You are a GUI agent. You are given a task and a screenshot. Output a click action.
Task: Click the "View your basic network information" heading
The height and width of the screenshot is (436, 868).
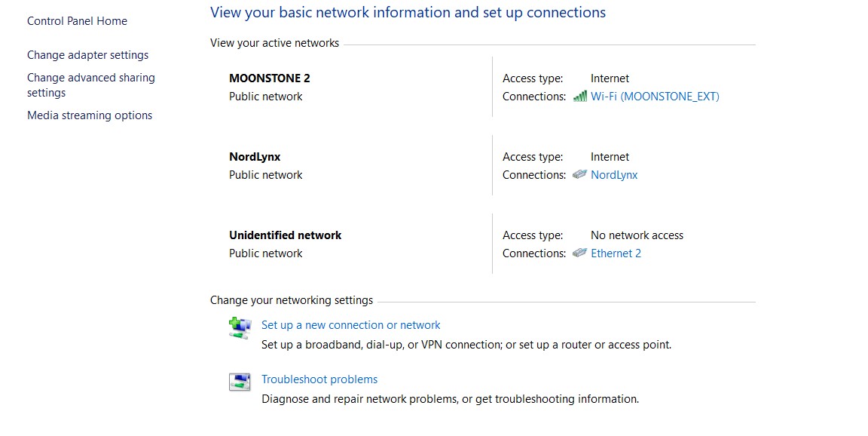click(408, 12)
